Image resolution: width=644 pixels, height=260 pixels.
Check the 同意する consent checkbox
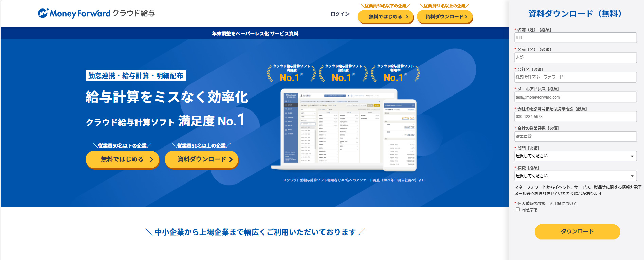518,210
